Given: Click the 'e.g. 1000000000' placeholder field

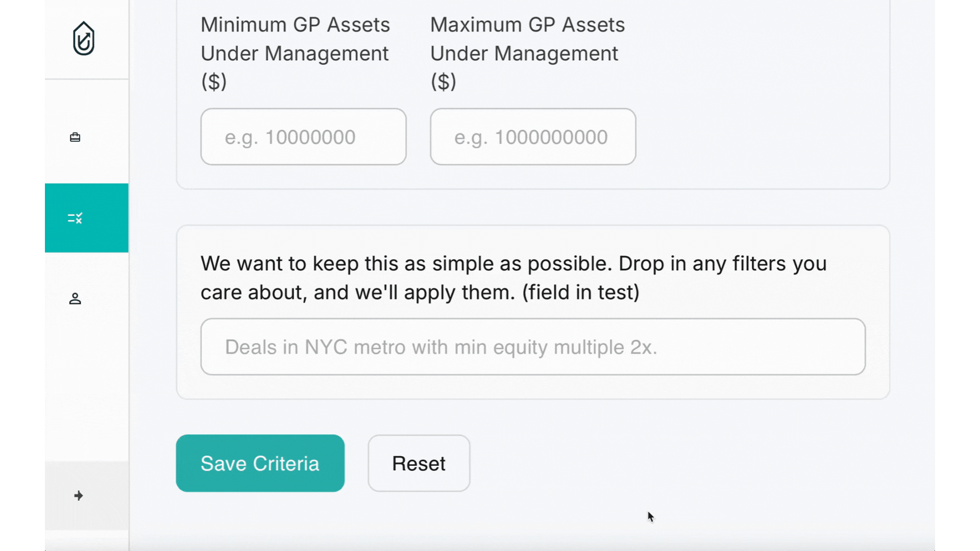Looking at the screenshot, I should [x=532, y=136].
